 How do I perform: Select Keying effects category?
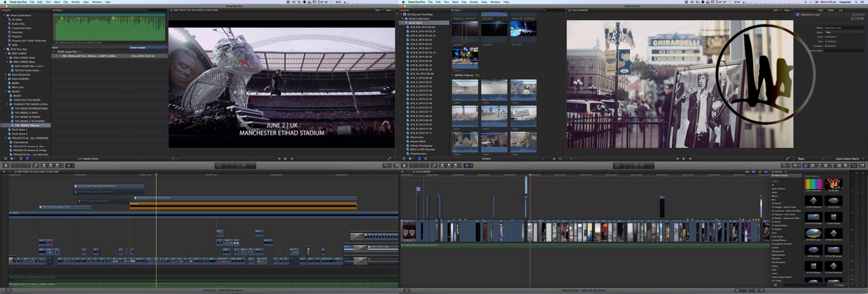pos(775,266)
